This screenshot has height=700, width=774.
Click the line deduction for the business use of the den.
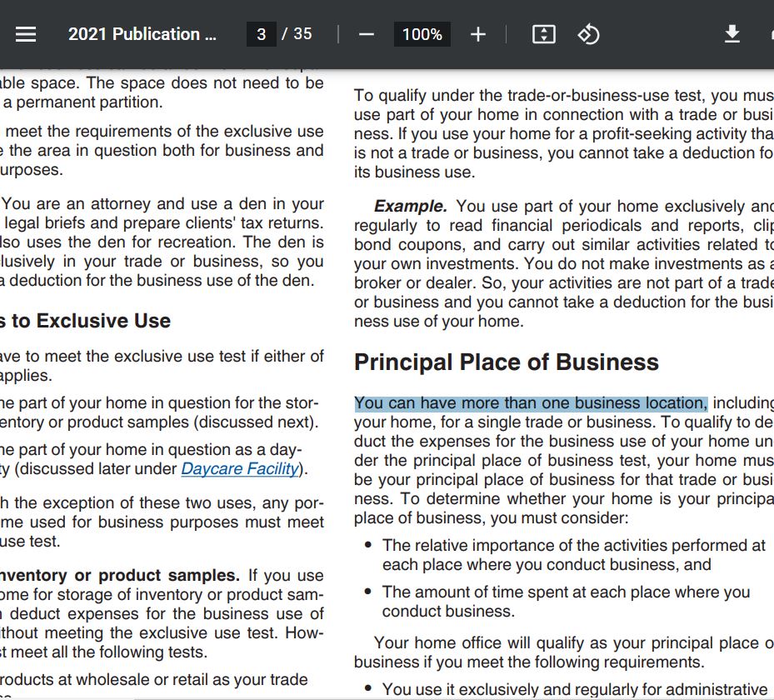click(157, 280)
